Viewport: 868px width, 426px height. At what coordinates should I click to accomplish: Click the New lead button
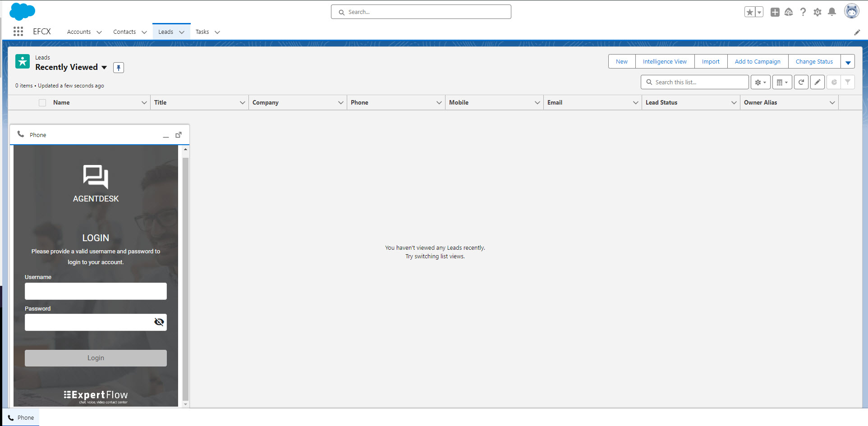tap(621, 62)
